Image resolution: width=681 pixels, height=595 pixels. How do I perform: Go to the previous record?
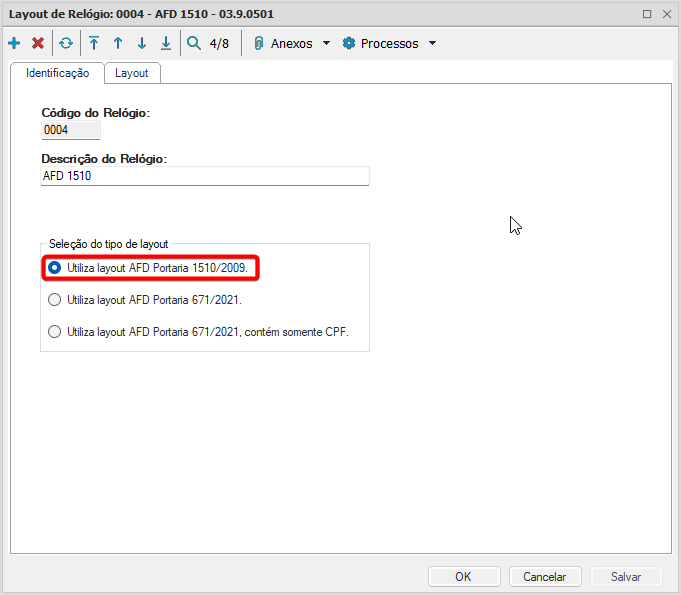pos(118,43)
